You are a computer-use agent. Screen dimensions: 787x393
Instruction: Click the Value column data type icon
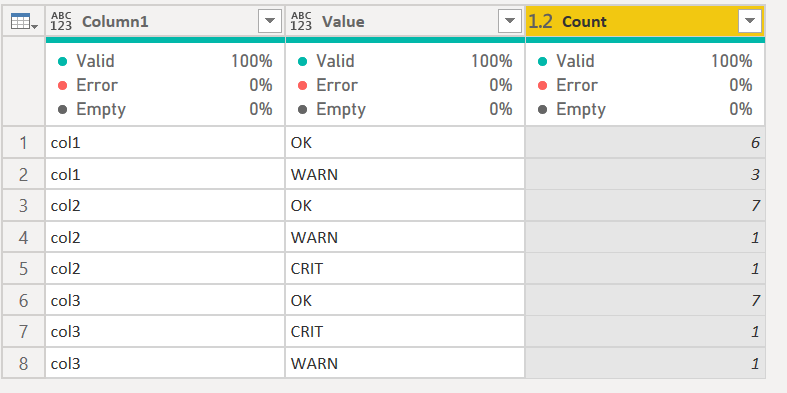tap(301, 22)
